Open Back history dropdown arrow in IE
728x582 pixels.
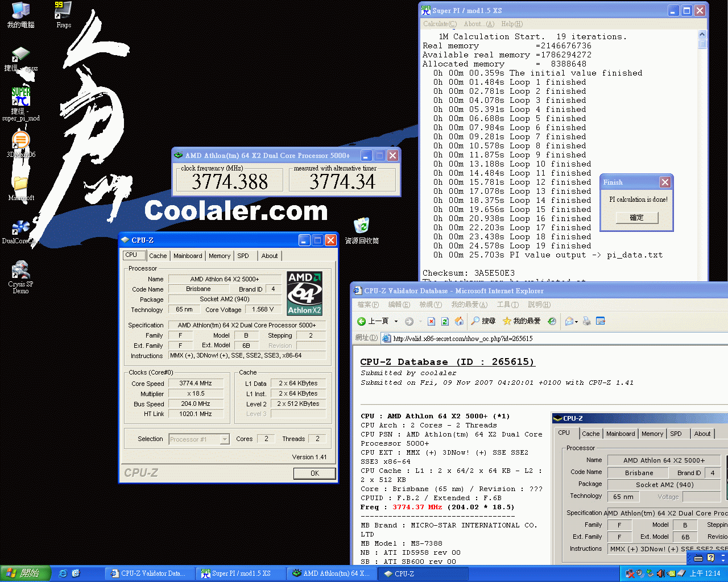(x=396, y=321)
